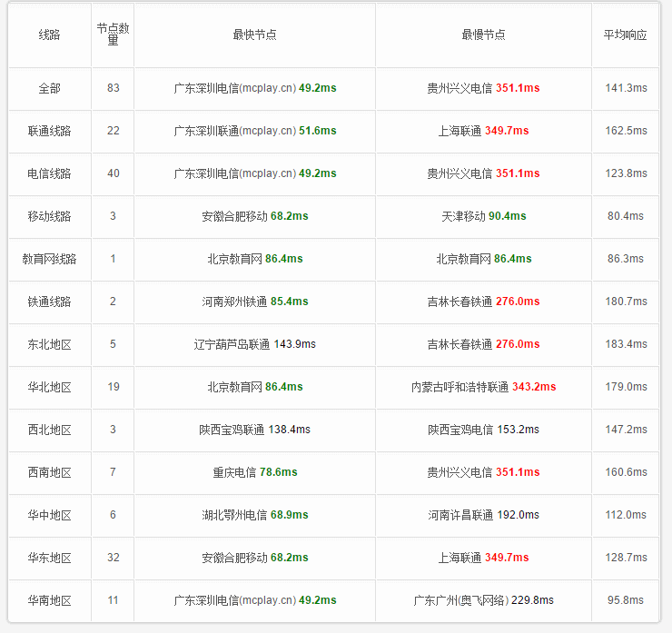
Task: Open the 教育网线路 row label
Action: pyautogui.click(x=49, y=259)
